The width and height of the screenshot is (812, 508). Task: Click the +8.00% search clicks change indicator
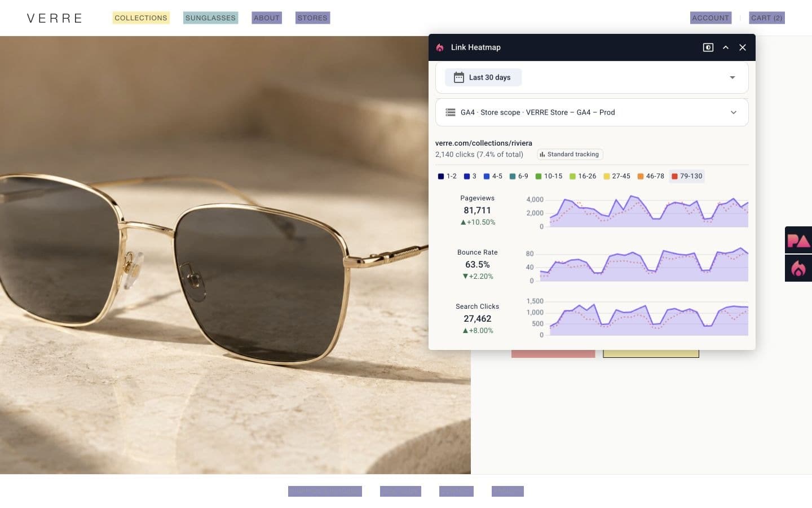(478, 331)
